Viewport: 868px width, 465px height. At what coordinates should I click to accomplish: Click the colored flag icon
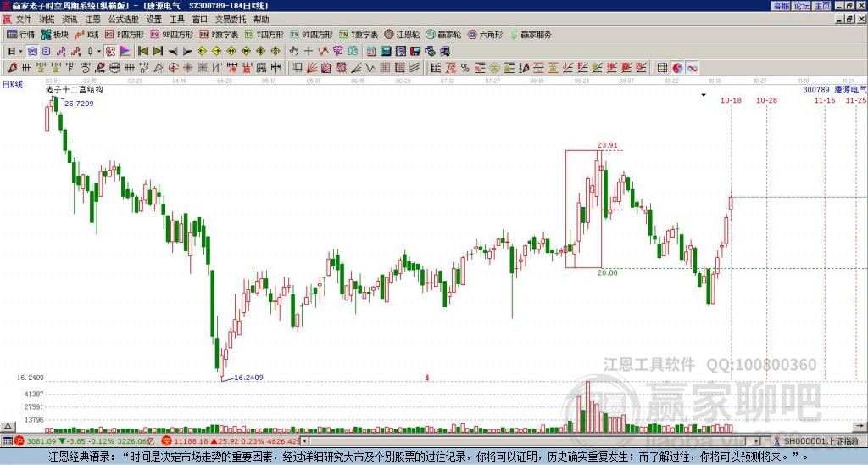tap(125, 52)
